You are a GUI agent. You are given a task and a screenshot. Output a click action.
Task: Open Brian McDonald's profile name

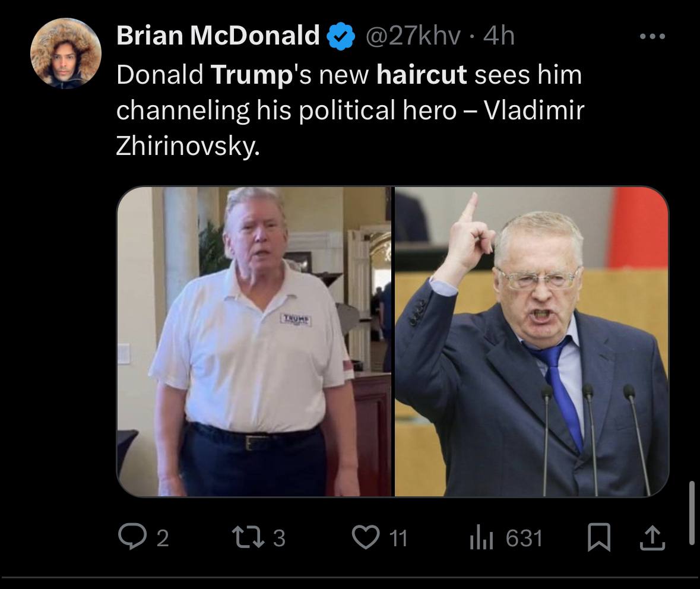coord(218,37)
